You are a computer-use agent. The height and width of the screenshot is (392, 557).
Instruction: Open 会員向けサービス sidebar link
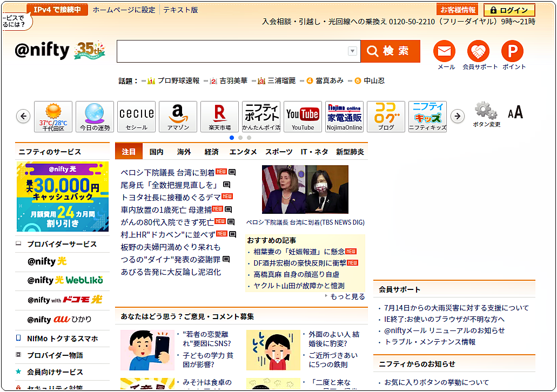coord(55,372)
